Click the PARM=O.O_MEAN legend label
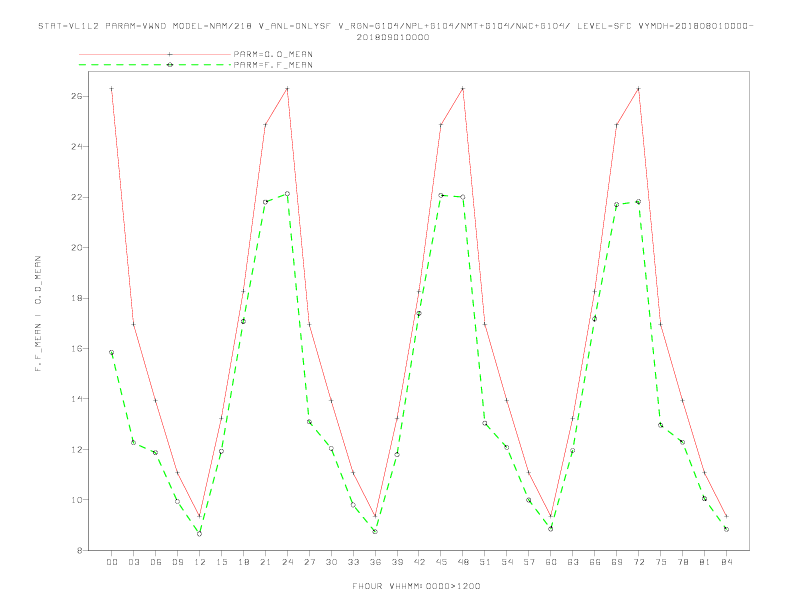 (273, 54)
